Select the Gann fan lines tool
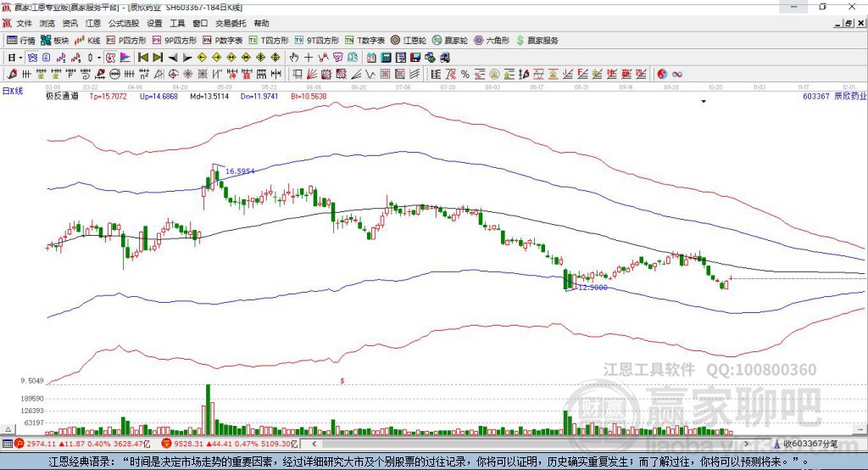The image size is (868, 470). 312,75
